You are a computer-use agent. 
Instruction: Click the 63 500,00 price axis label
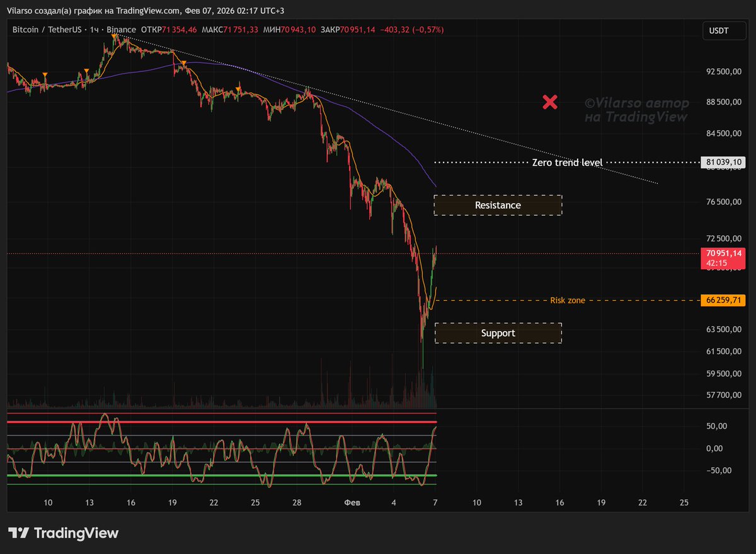pos(723,330)
